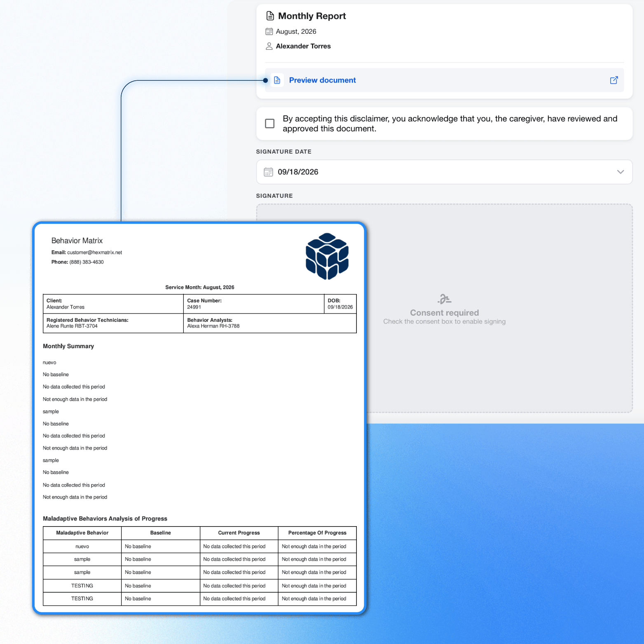The width and height of the screenshot is (644, 644).
Task: Click the Maladaptive Behavior column header
Action: [x=82, y=533]
